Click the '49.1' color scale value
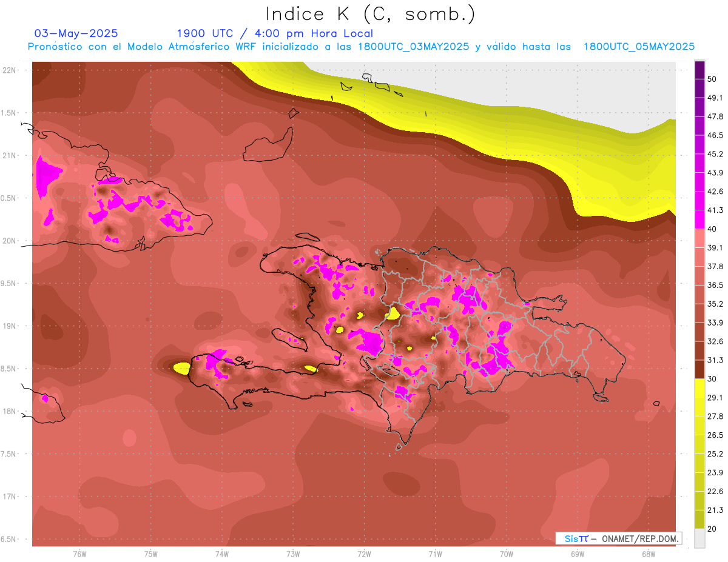This screenshot has width=728, height=562. (x=715, y=97)
